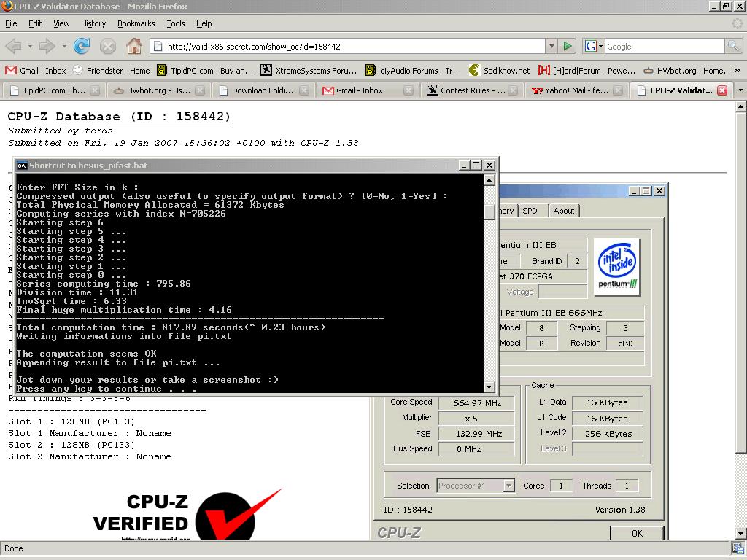Click the search magnifier button
The height and width of the screenshot is (560, 747).
click(733, 46)
